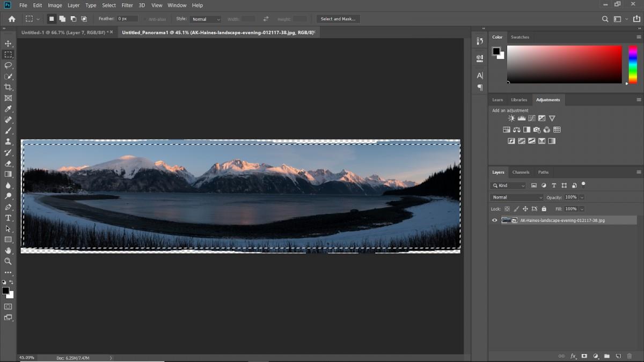Hide the AK-Haines-landscape layer with eye icon
Image resolution: width=644 pixels, height=362 pixels.
(495, 220)
